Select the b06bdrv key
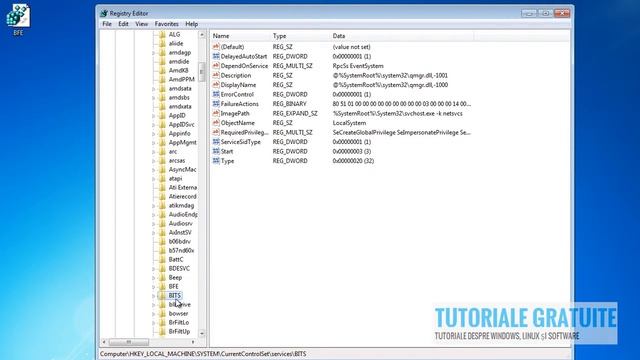The image size is (640, 360). pyautogui.click(x=180, y=242)
